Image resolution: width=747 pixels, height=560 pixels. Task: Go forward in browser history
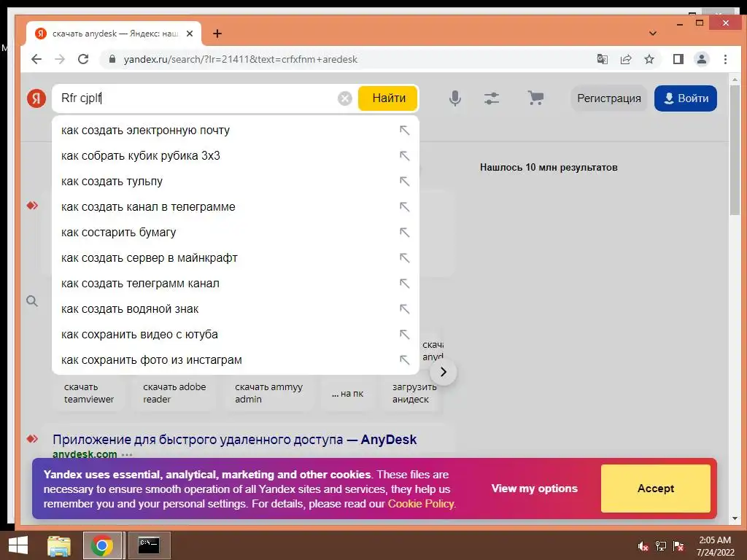60,59
